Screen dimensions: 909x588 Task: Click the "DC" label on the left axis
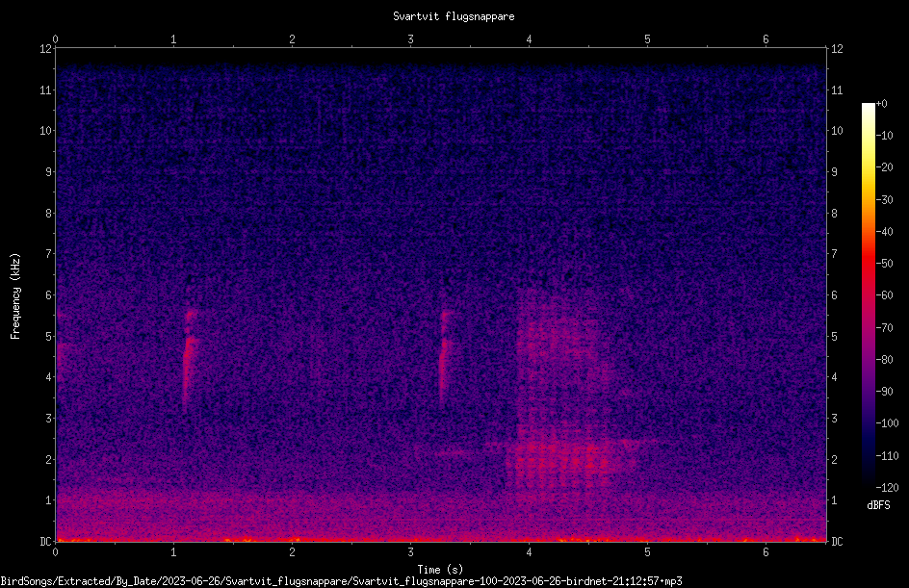(45, 541)
